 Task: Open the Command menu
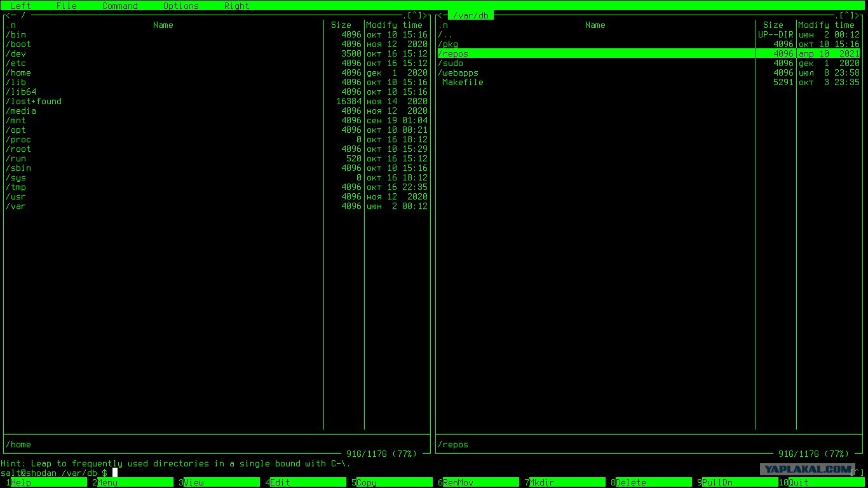pos(119,6)
